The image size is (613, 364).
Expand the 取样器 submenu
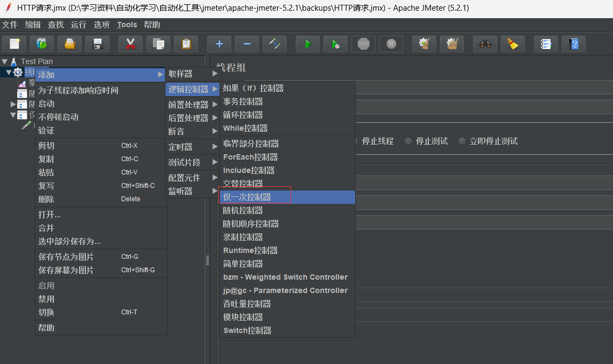[x=192, y=74]
